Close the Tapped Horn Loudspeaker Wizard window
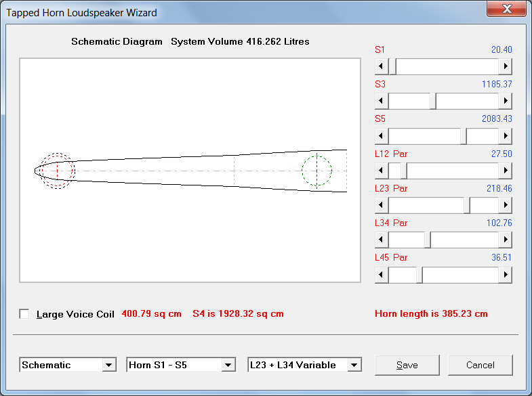Image resolution: width=532 pixels, height=396 pixels. point(507,9)
